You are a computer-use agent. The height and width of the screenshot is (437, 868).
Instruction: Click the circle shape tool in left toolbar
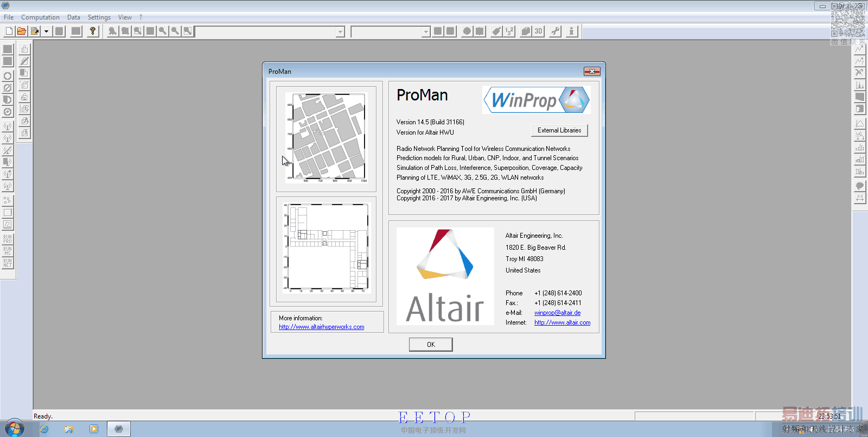(x=8, y=76)
